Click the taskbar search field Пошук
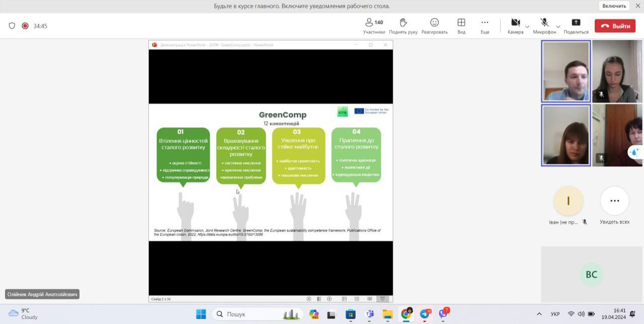This screenshot has width=644, height=324. pos(257,314)
